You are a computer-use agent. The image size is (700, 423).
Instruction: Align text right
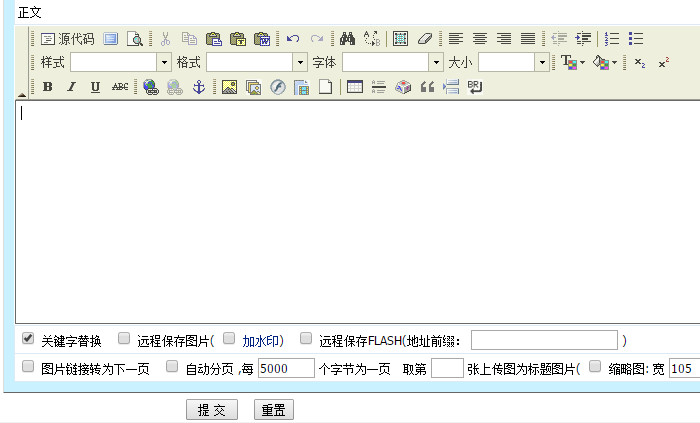[x=504, y=39]
